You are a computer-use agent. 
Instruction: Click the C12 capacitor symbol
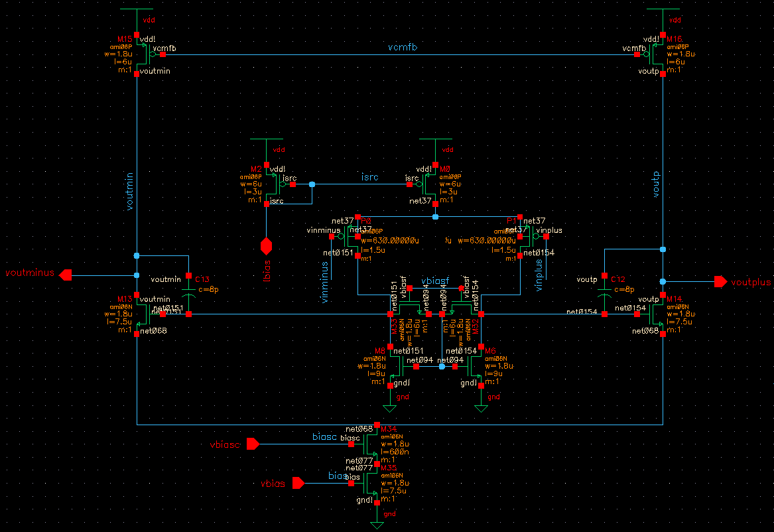[x=604, y=291]
